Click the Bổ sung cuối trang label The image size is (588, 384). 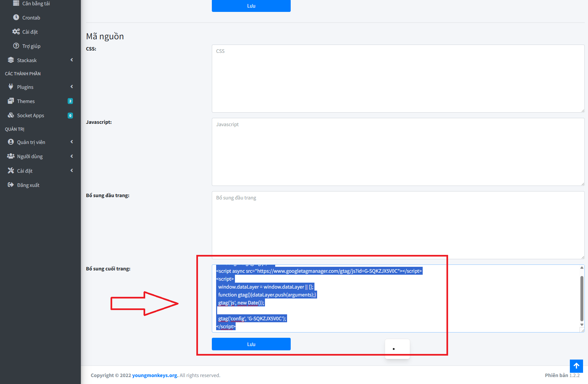(108, 269)
